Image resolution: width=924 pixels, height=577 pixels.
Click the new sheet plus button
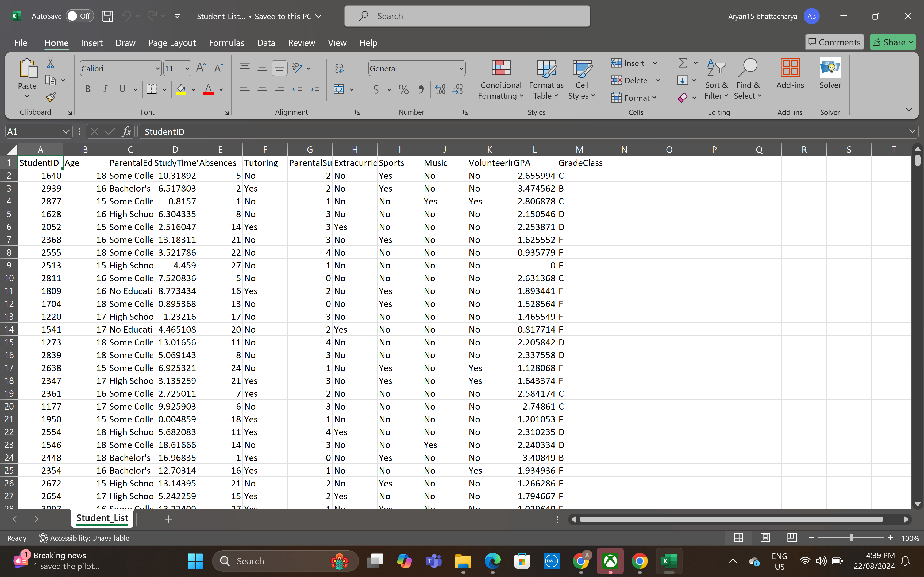168,519
